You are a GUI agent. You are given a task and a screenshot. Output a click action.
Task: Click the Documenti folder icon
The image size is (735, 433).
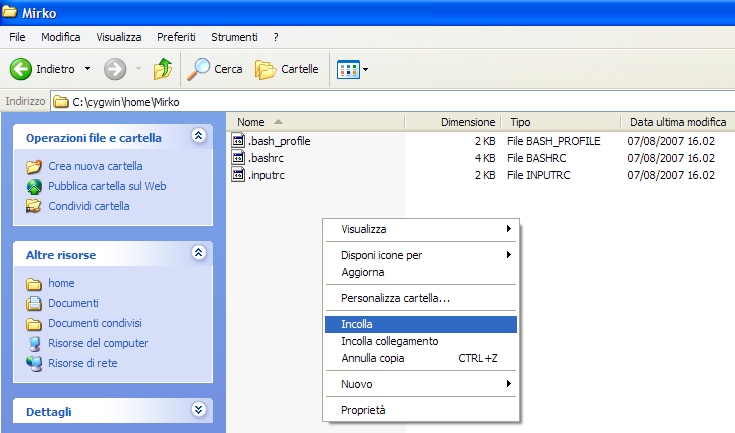[x=34, y=304]
